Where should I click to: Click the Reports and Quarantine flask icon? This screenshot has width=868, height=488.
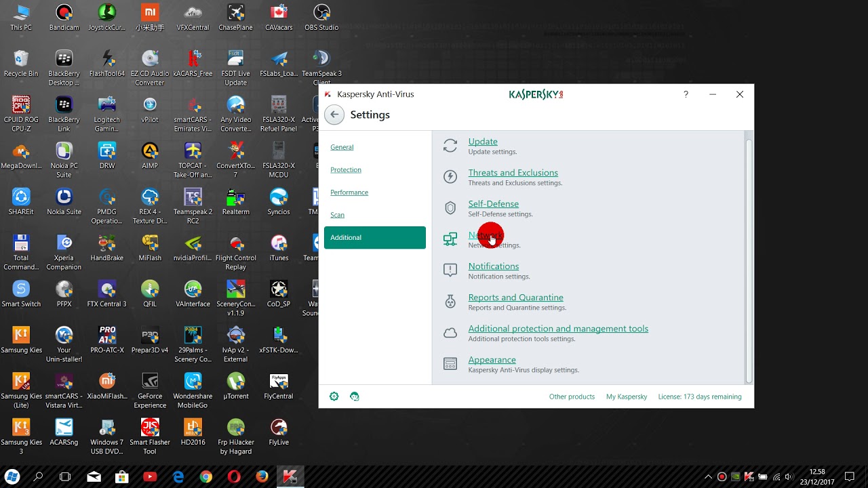click(x=450, y=302)
